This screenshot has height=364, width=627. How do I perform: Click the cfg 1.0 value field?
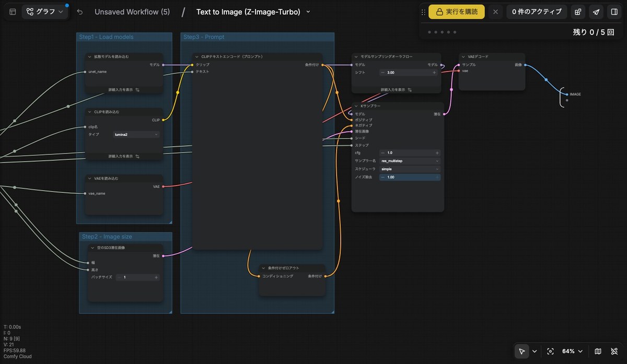pyautogui.click(x=410, y=153)
